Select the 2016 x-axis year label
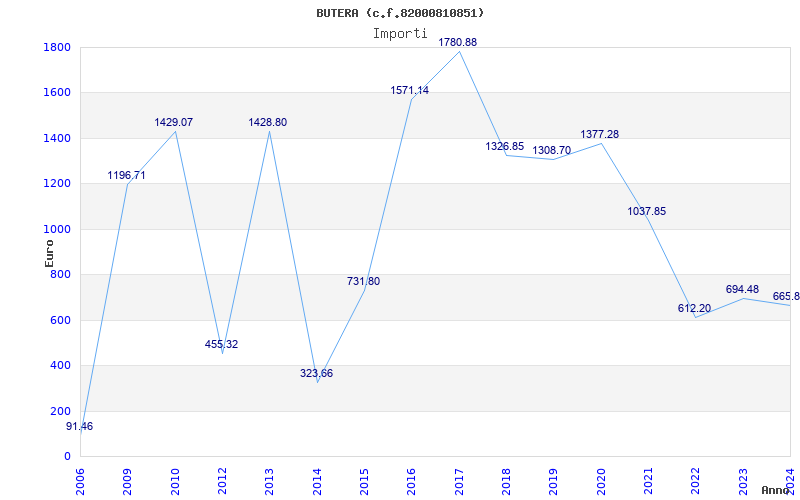The width and height of the screenshot is (800, 500). (412, 482)
